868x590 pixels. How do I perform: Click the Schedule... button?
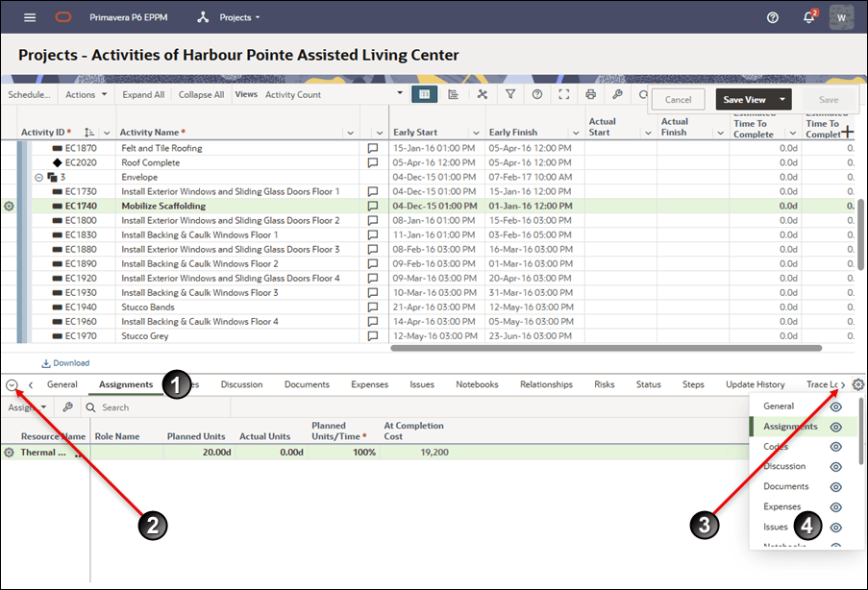coord(29,94)
